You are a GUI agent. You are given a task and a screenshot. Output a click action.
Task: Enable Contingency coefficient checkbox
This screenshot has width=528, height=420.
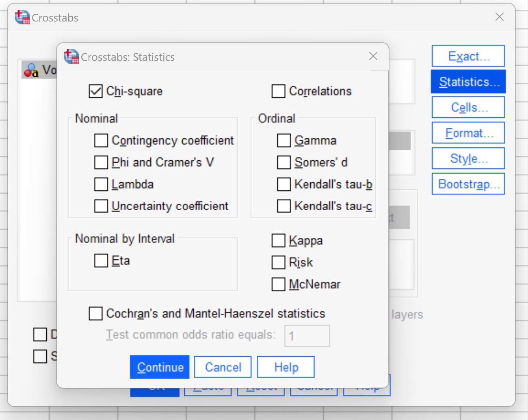click(x=101, y=140)
